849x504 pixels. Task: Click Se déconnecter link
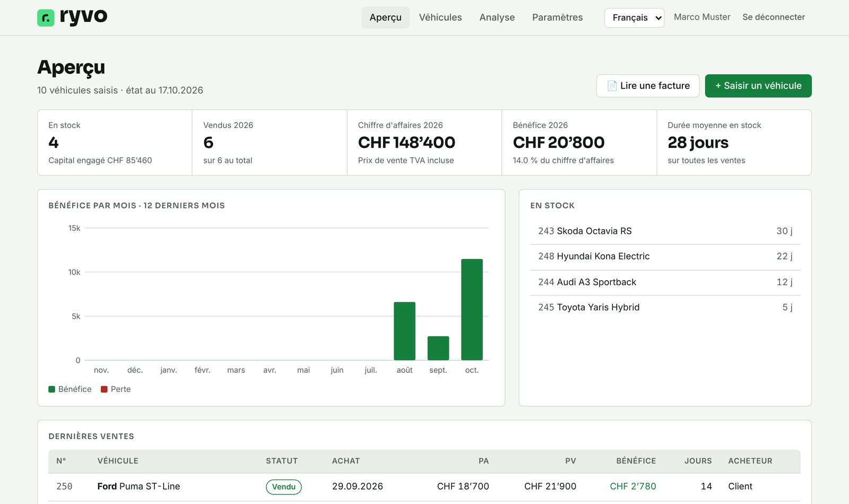pos(774,17)
